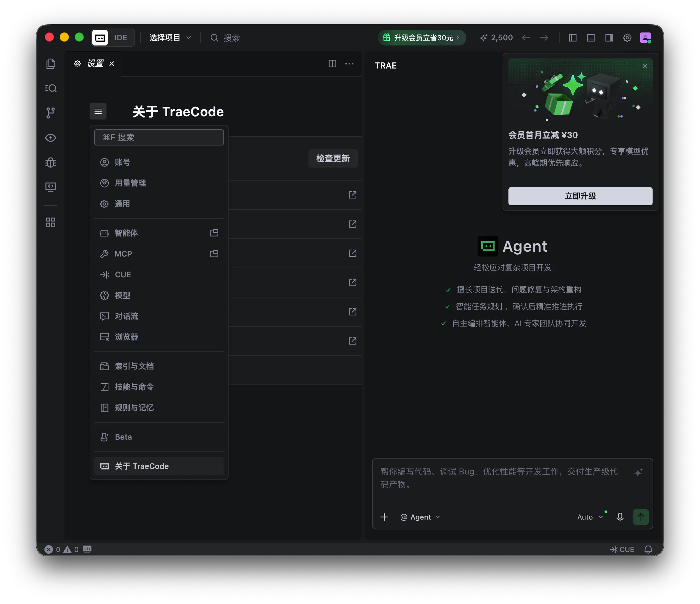This screenshot has width=700, height=604.
Task: Click the sparkle optimize prompt icon
Action: pyautogui.click(x=638, y=472)
